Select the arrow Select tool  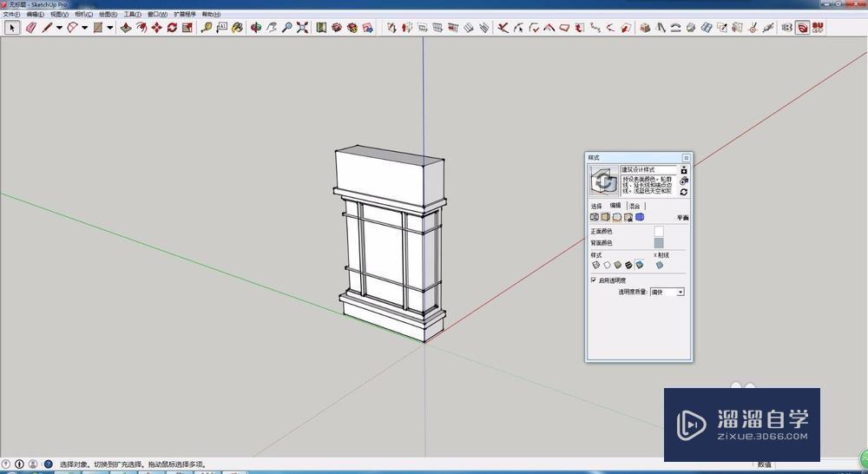click(x=12, y=27)
